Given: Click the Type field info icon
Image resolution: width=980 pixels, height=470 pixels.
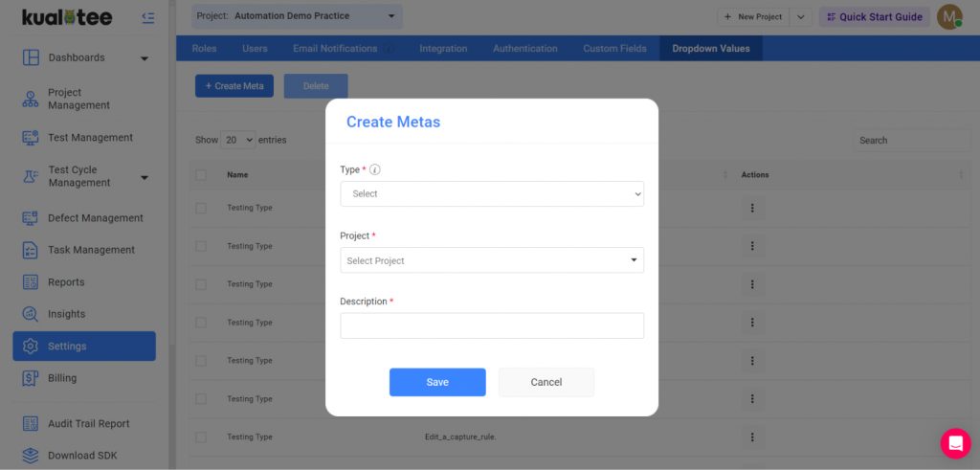Looking at the screenshot, I should 375,170.
